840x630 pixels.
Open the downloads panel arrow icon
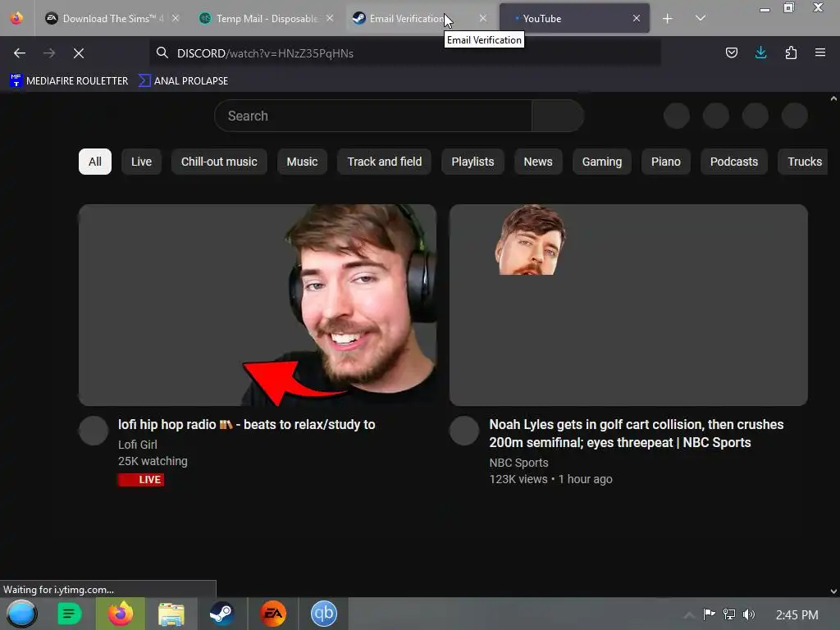tap(760, 52)
